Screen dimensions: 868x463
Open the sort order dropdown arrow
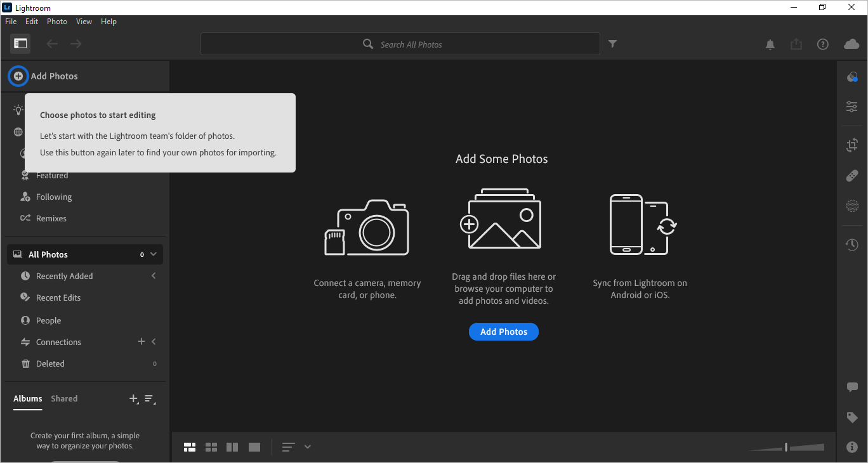click(x=308, y=447)
